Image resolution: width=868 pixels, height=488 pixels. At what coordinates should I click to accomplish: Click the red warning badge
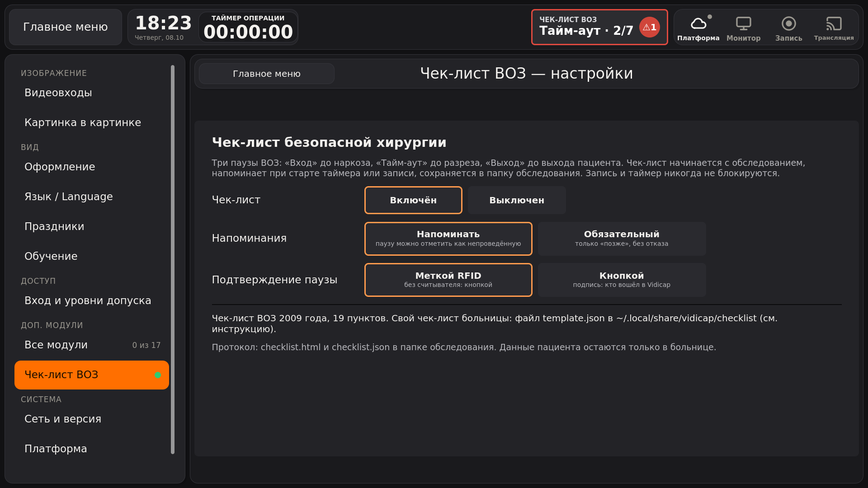pos(649,27)
